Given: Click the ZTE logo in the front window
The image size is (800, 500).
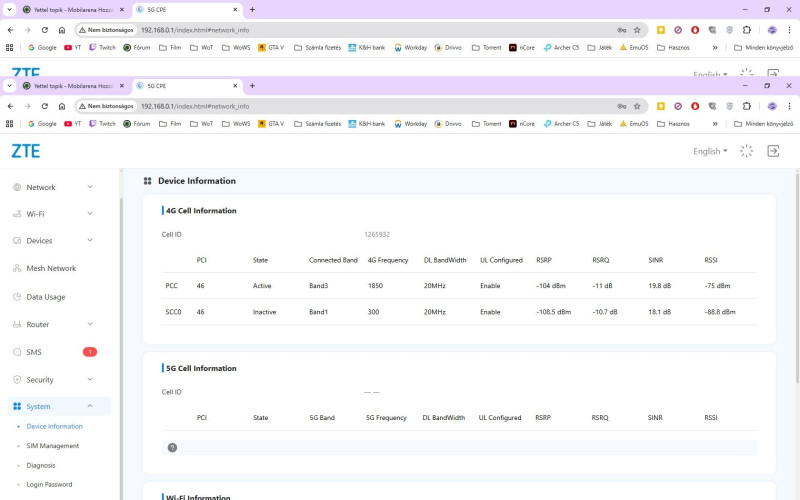Looking at the screenshot, I should click(26, 151).
